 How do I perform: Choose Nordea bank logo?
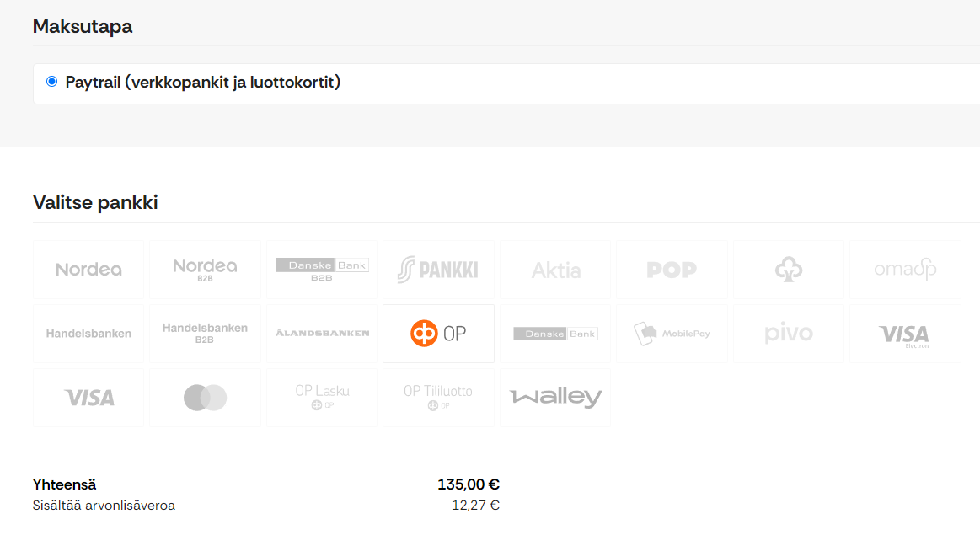[88, 270]
